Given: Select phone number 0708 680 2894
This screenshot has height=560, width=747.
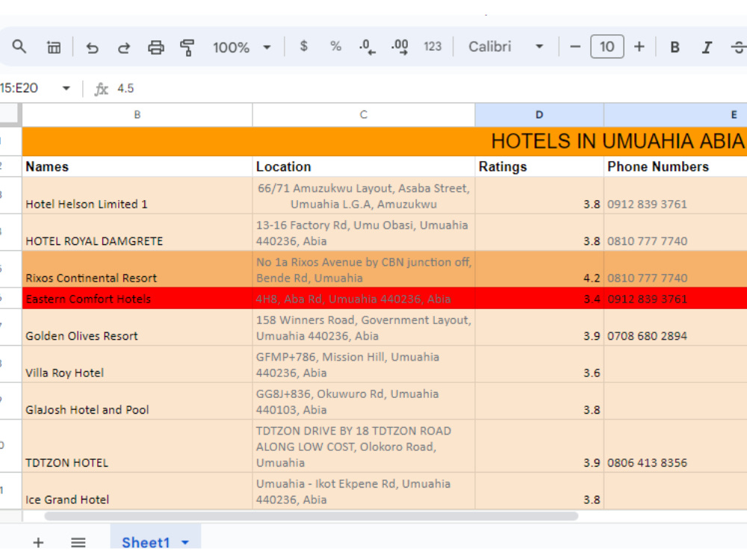Looking at the screenshot, I should [x=675, y=328].
